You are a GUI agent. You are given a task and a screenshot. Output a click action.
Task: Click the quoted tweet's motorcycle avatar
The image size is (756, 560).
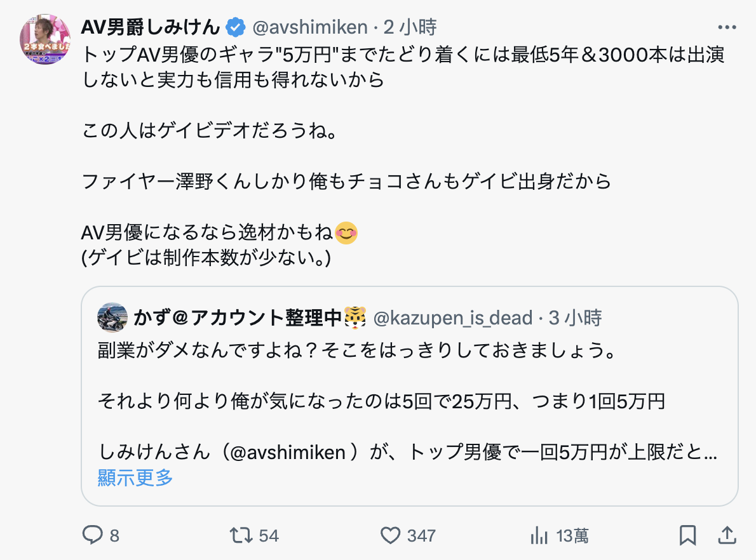click(x=112, y=317)
